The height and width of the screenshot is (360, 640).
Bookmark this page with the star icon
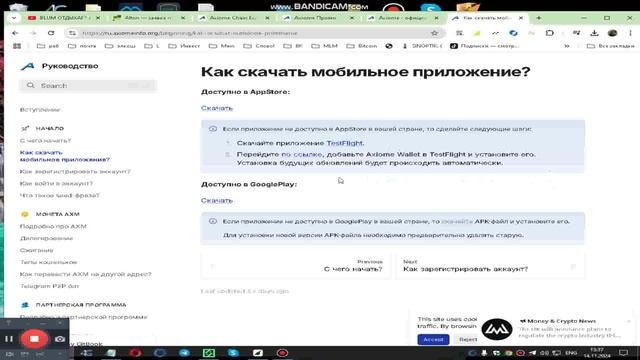(434, 33)
